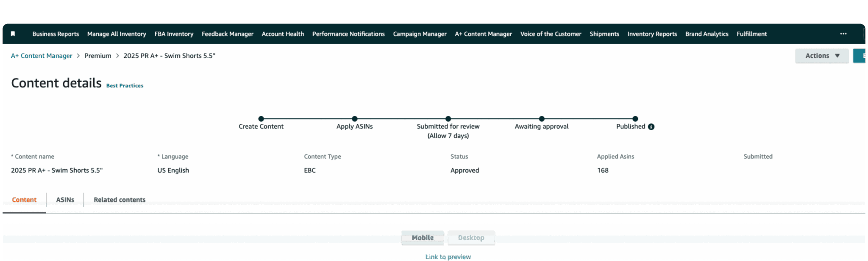Open Voice of the Customer page
The image size is (868, 261).
(551, 34)
